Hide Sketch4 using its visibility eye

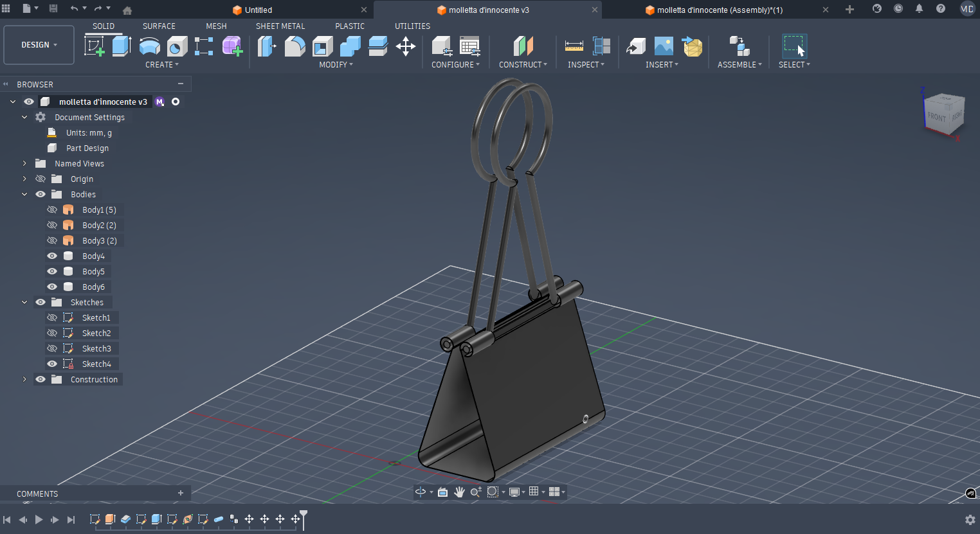pos(52,364)
